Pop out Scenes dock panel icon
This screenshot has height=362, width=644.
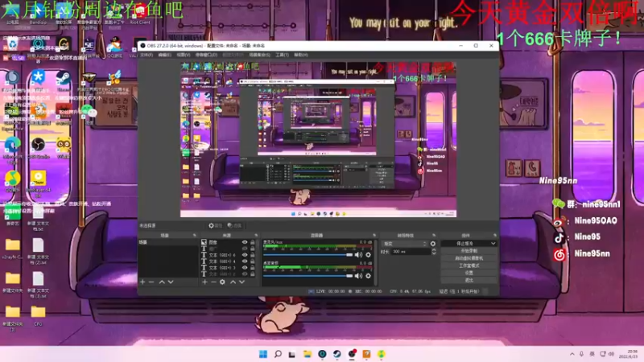[x=194, y=236]
